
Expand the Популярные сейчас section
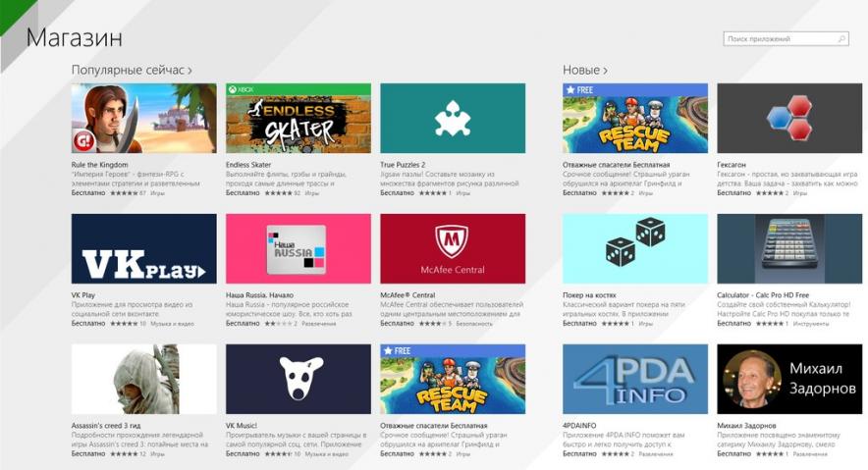pos(132,71)
